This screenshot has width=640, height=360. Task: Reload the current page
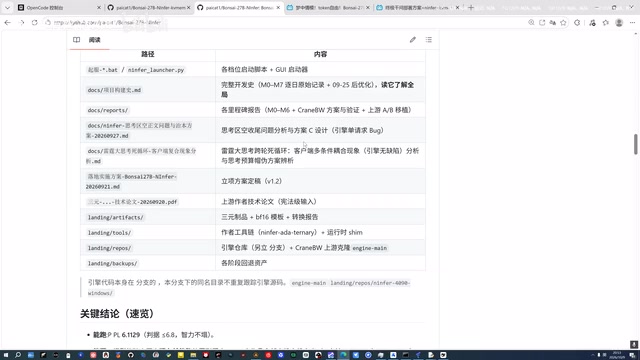[35, 22]
